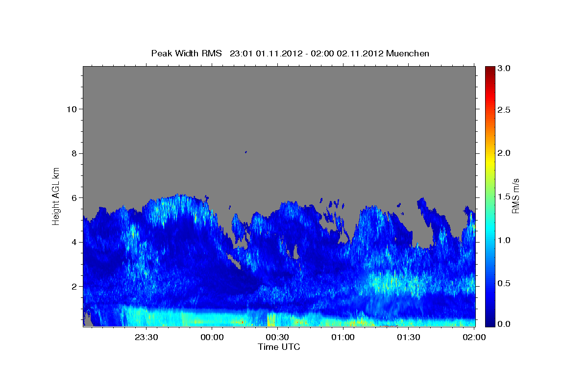The width and height of the screenshot is (588, 392).
Task: Click the colorbar value 0.0
Action: pos(505,324)
